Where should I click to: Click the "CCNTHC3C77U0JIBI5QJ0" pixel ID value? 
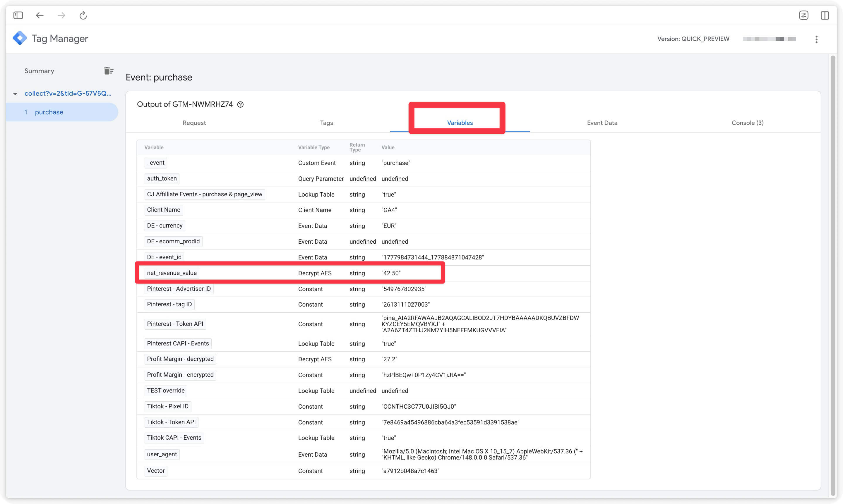point(419,407)
